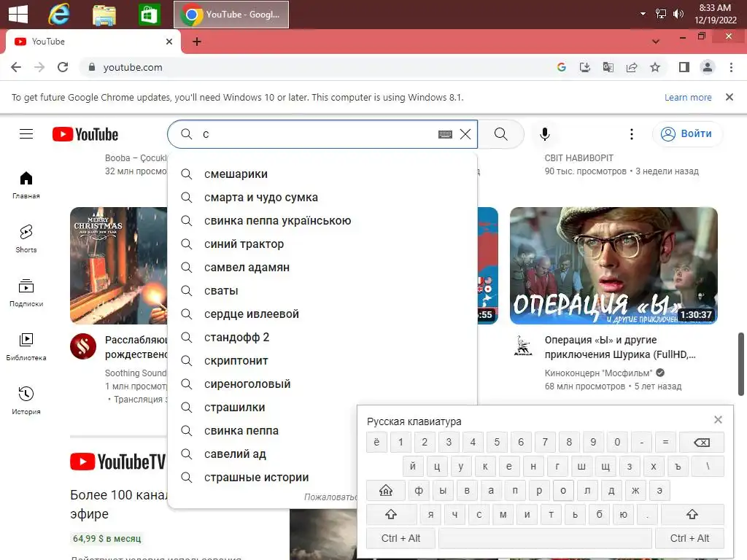Click the backspace key on the virtual keyboard
Image resolution: width=747 pixels, height=560 pixels.
702,443
